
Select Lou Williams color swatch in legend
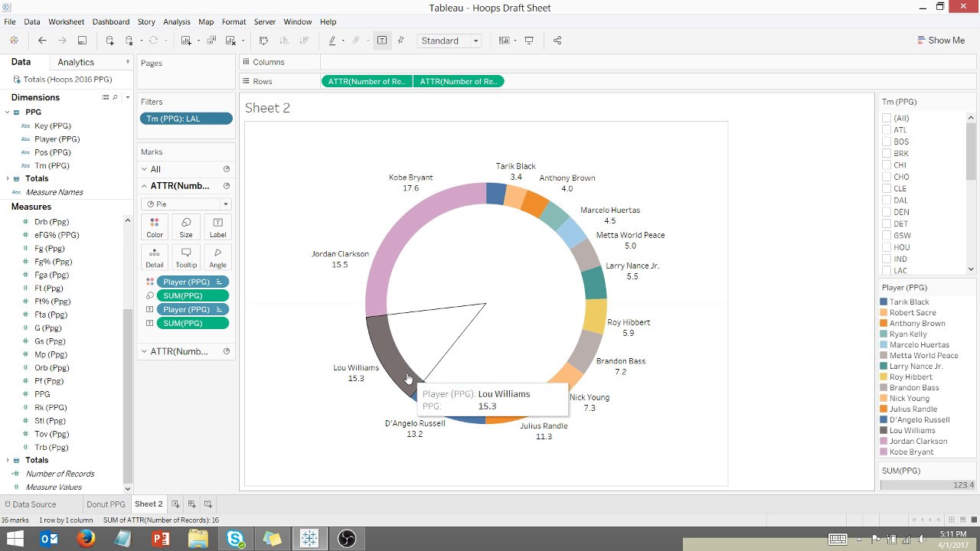(884, 430)
